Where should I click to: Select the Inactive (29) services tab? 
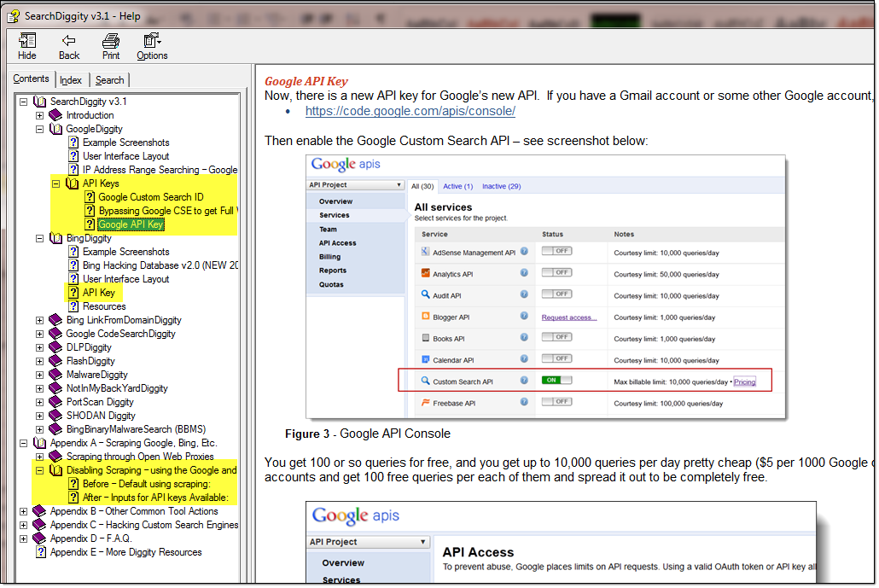[502, 187]
